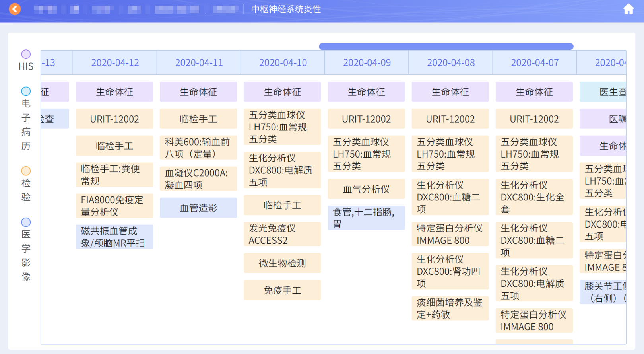The height and width of the screenshot is (354, 644).
Task: Open 食管,十二指肠,胃 imaging record
Action: pyautogui.click(x=366, y=218)
